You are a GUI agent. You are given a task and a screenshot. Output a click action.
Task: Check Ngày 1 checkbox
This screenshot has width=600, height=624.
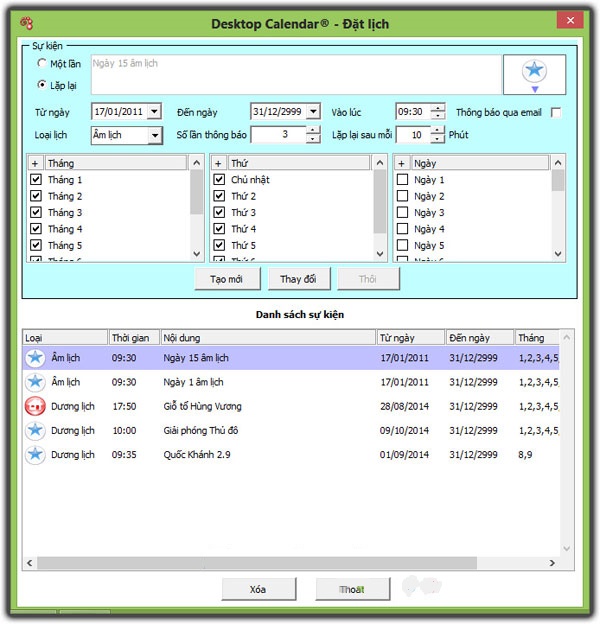[x=402, y=179]
